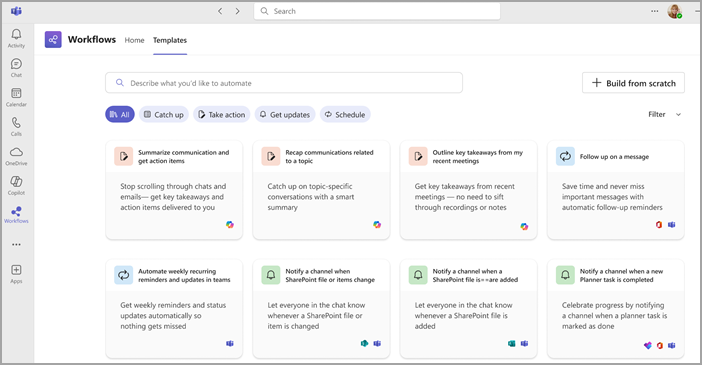Open the profile avatar menu
This screenshot has height=365, width=702.
point(674,11)
